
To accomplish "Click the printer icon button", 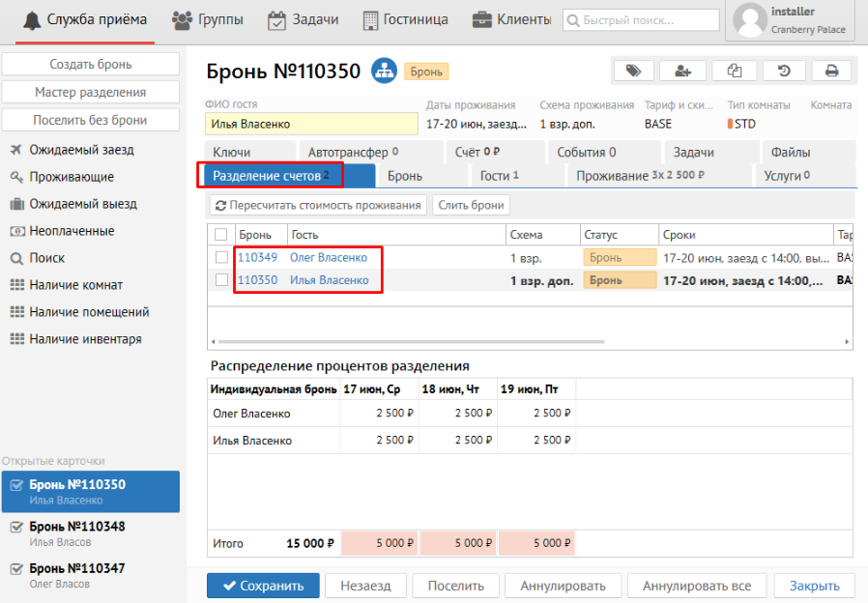I will coord(831,71).
